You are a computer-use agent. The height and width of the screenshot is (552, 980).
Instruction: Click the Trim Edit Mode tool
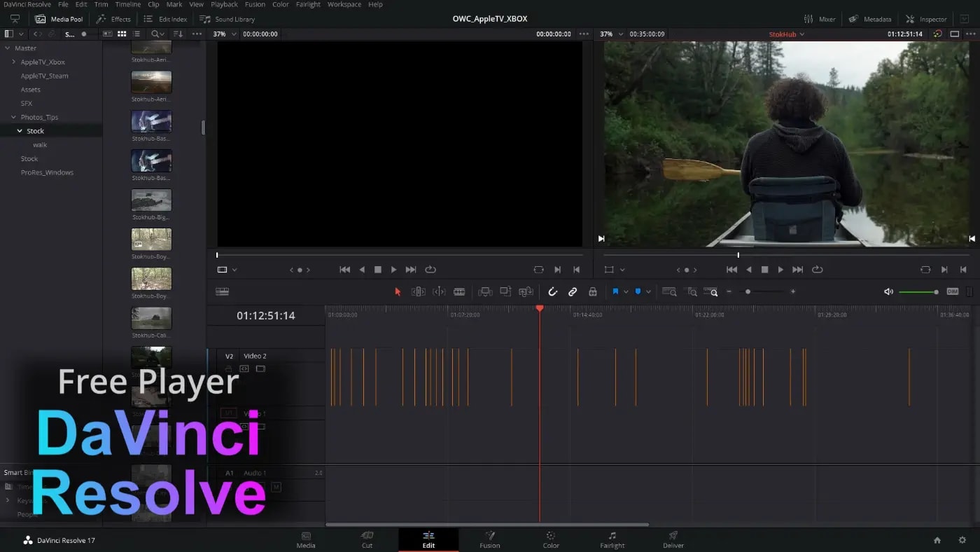coord(418,291)
